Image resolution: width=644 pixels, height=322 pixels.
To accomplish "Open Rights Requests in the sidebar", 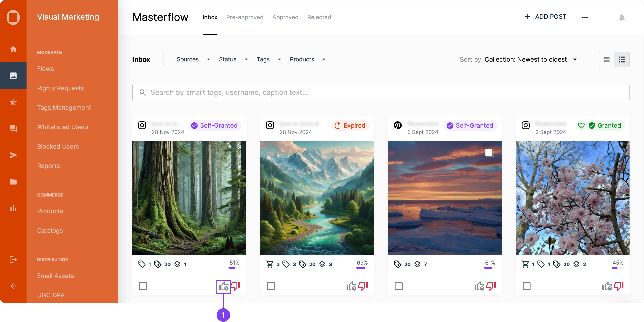I will click(x=60, y=88).
